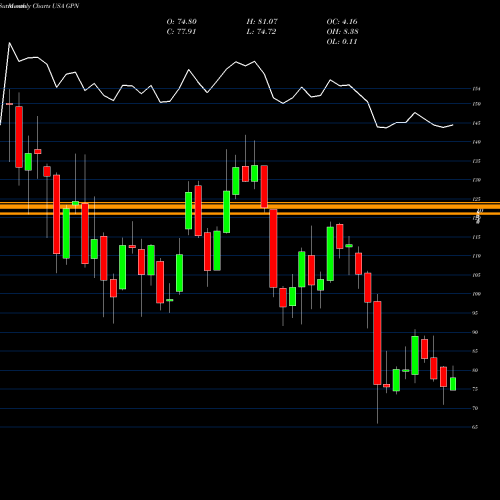Click the 110 price axis label

476,256
